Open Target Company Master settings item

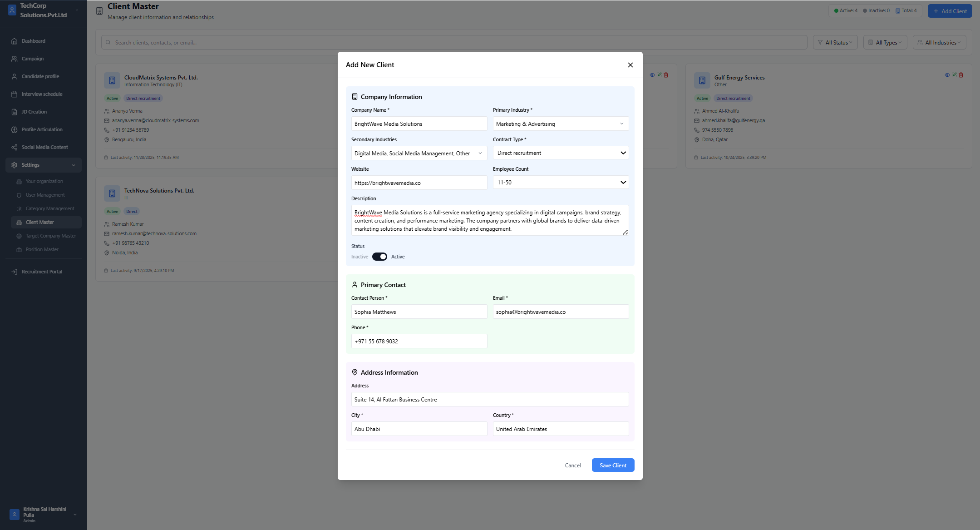[50, 236]
